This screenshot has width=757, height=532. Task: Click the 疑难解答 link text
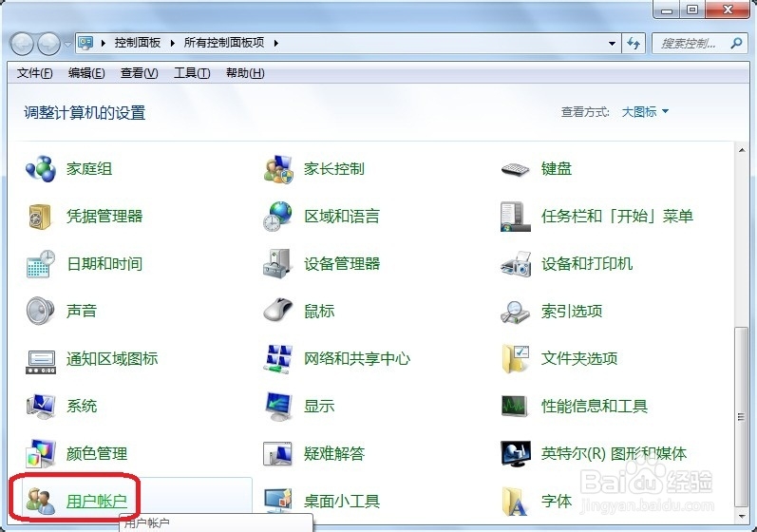(334, 454)
